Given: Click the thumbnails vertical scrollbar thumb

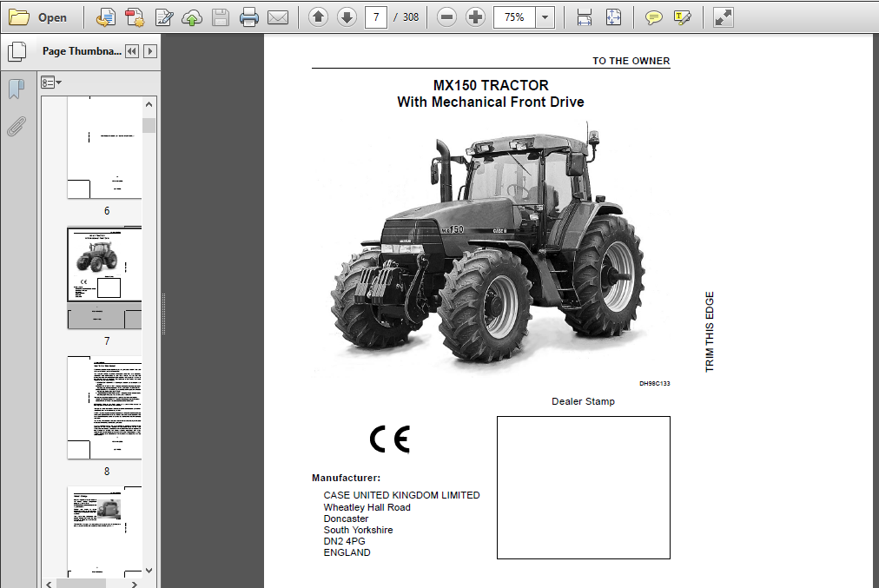Looking at the screenshot, I should pyautogui.click(x=149, y=125).
